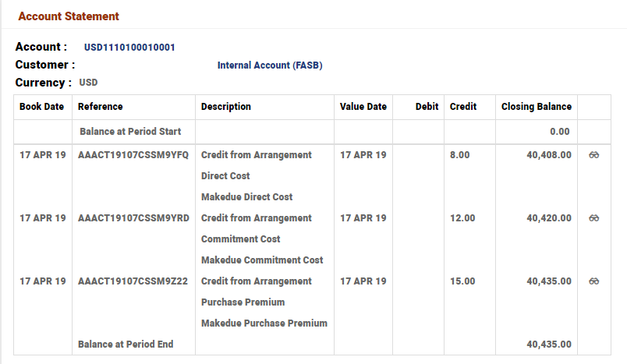Click the Credit column header

[x=463, y=107]
